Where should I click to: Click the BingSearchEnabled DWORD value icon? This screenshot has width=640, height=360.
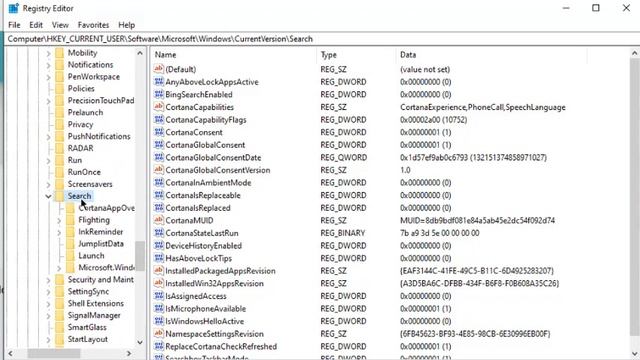click(x=159, y=94)
